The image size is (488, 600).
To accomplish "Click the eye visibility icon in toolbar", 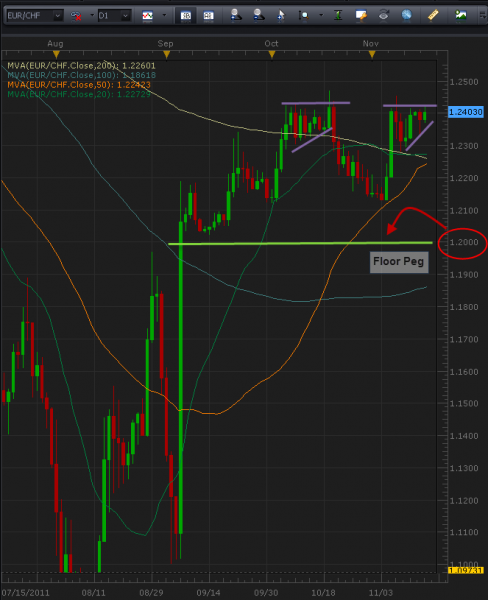I will click(384, 15).
